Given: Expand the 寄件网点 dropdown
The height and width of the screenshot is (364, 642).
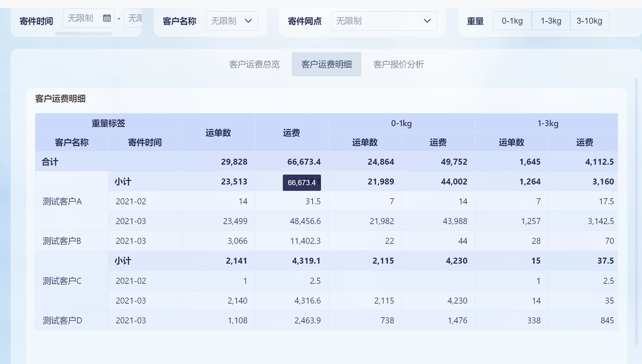Looking at the screenshot, I should pyautogui.click(x=384, y=21).
